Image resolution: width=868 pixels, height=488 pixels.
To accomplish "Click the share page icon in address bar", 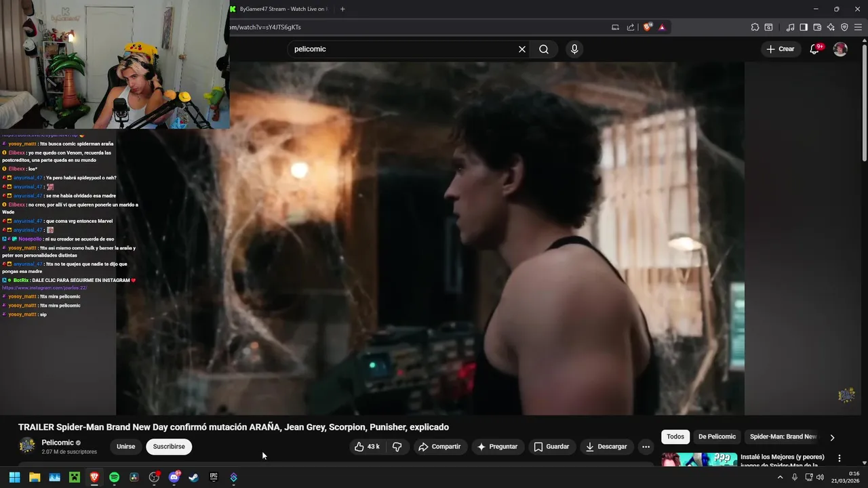I will (x=631, y=27).
